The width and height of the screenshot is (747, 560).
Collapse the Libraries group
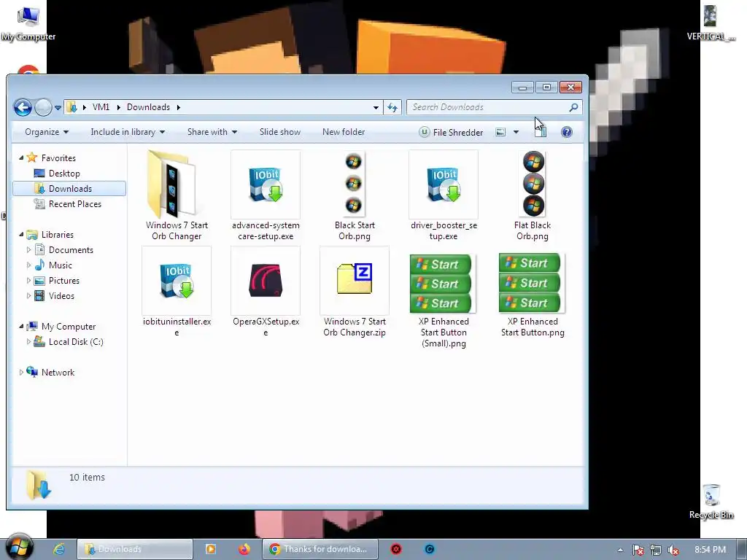click(x=21, y=234)
